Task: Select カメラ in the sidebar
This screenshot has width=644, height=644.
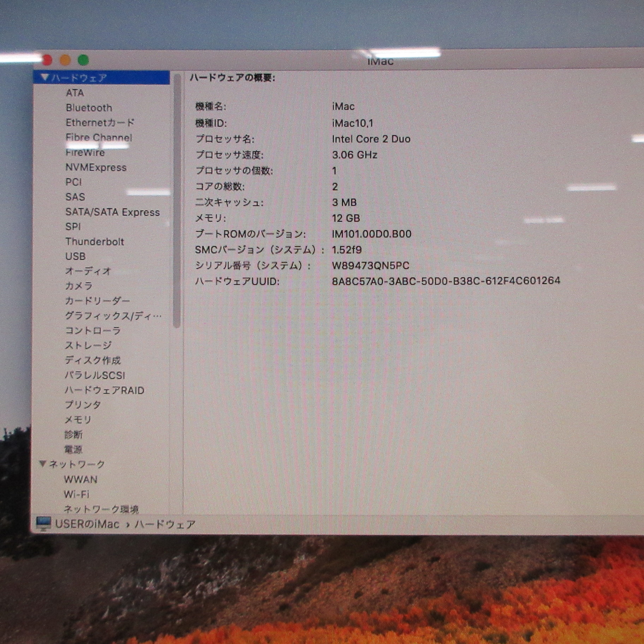Action: [79, 286]
